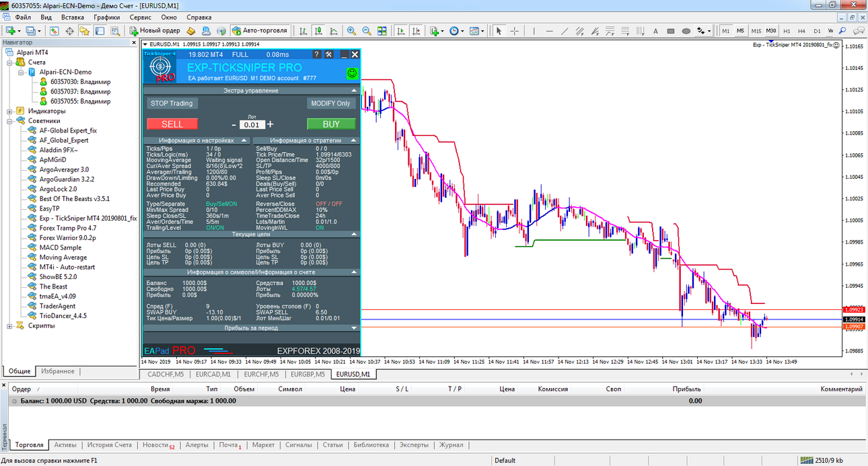
Task: Collapse the Экстра управление section
Action: (x=354, y=90)
